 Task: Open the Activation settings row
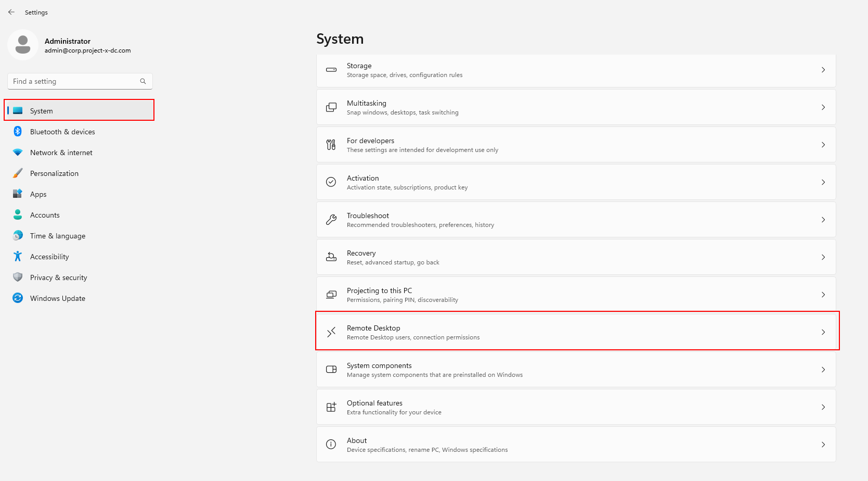(575, 182)
